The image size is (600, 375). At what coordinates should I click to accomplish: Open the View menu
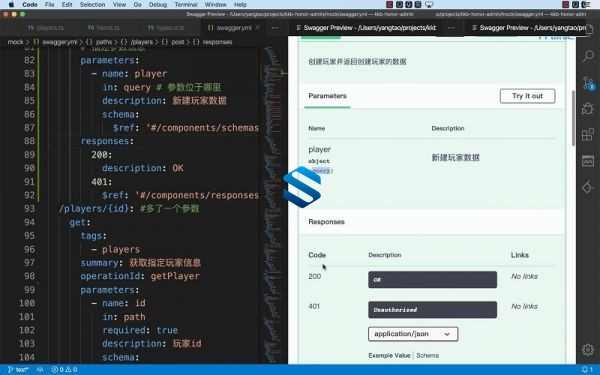[x=119, y=5]
